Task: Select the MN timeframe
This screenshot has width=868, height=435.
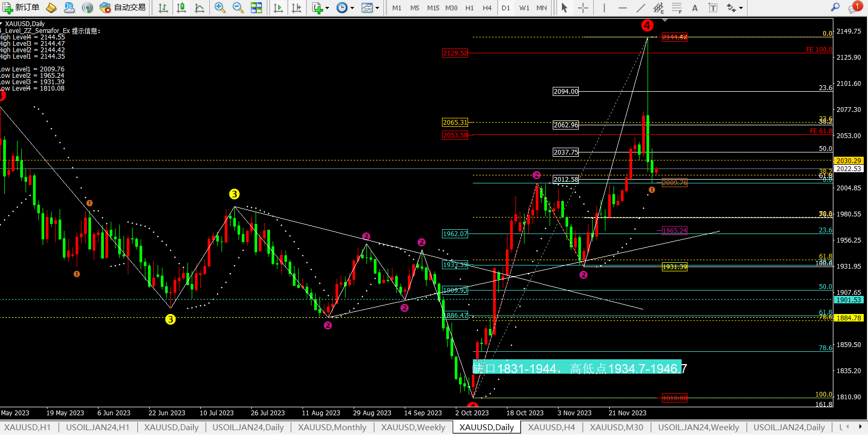Action: [542, 8]
